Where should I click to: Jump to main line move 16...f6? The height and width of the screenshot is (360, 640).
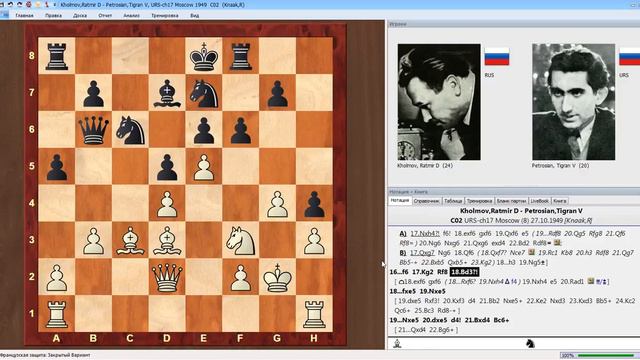tap(399, 272)
